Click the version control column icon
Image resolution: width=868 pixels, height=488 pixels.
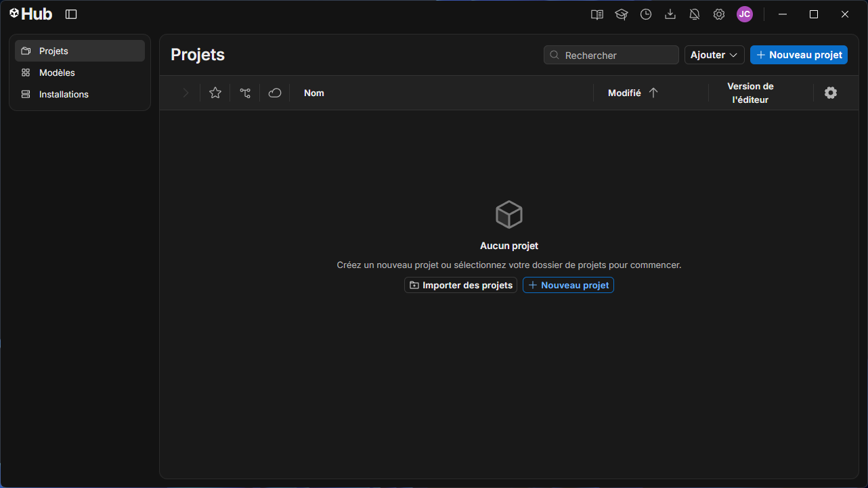245,93
